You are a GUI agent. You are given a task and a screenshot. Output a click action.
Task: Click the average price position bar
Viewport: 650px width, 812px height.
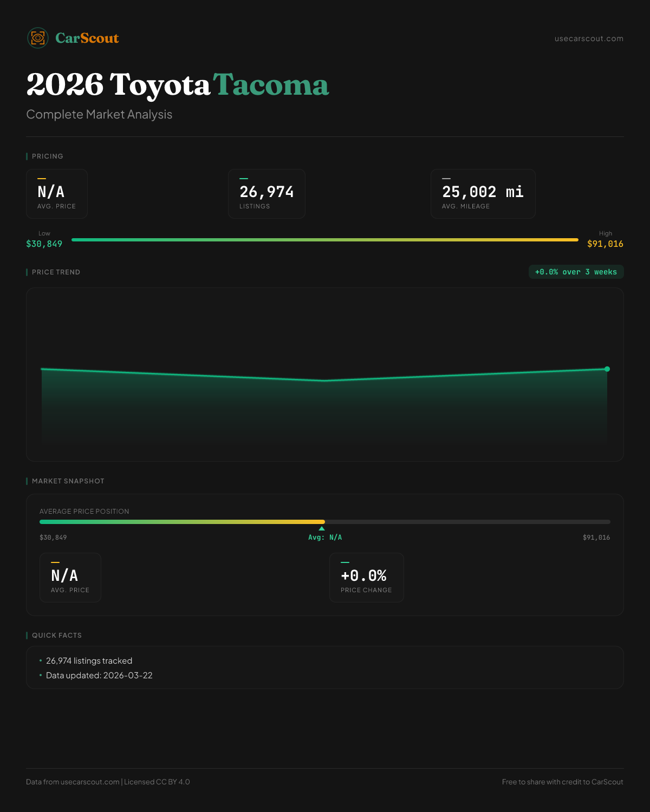click(325, 522)
